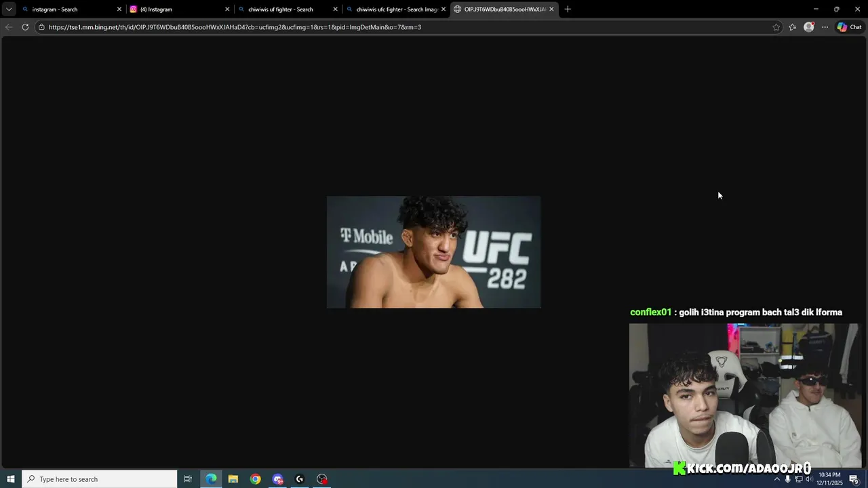Minimize the Edge browser window

point(816,9)
